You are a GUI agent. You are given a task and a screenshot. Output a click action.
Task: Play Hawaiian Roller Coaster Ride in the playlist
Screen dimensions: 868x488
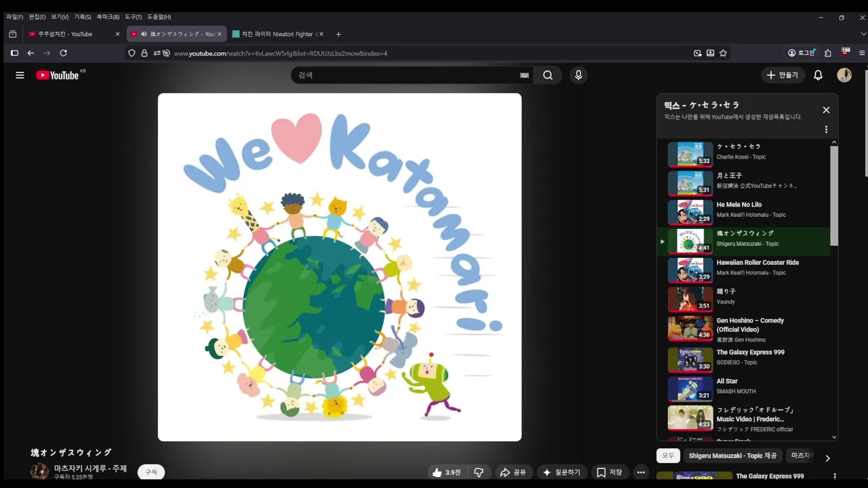click(743, 270)
